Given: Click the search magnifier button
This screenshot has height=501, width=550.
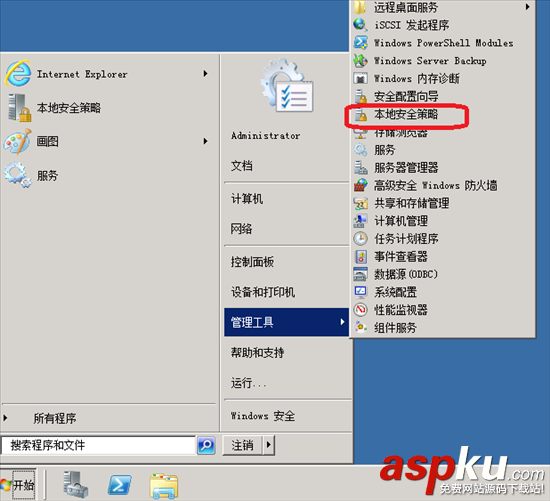Looking at the screenshot, I should click(x=206, y=445).
